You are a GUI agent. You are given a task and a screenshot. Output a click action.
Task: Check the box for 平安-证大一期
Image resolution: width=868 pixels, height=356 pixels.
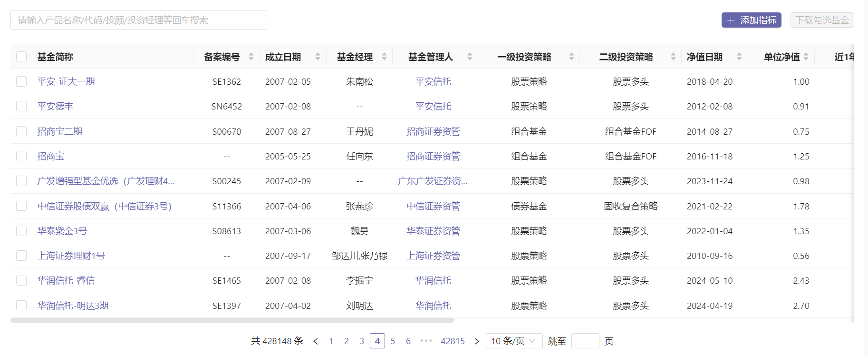21,81
